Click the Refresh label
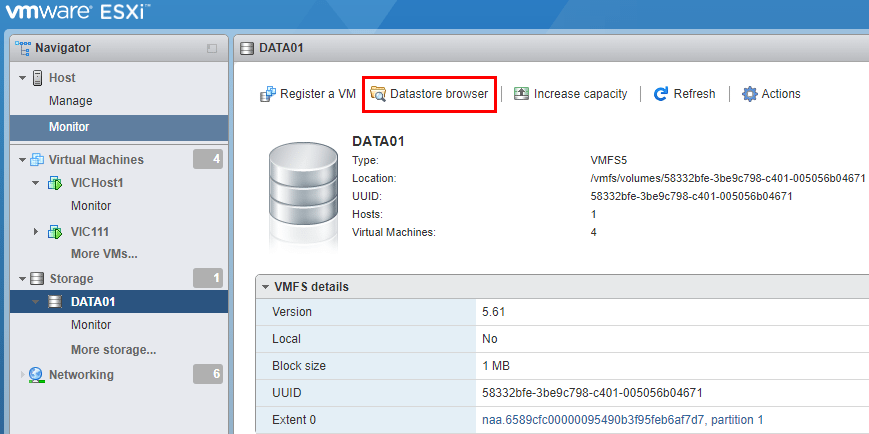Image resolution: width=869 pixels, height=434 pixels. [x=694, y=94]
